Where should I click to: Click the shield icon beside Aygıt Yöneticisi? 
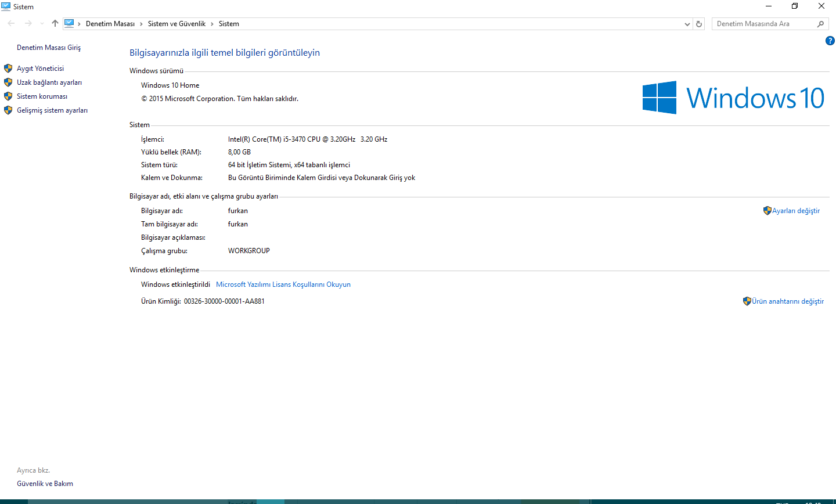point(8,69)
